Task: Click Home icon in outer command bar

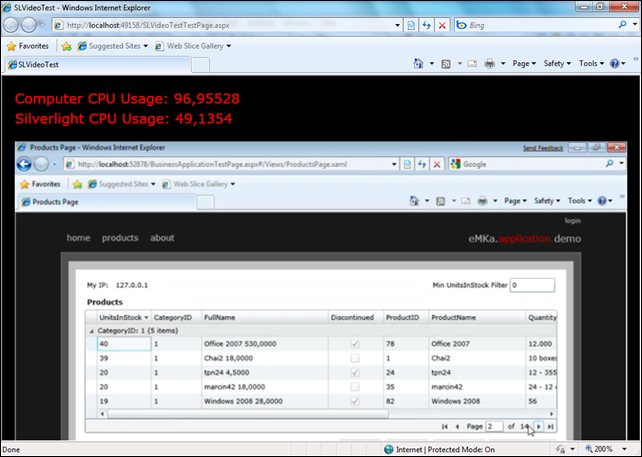Action: 418,63
